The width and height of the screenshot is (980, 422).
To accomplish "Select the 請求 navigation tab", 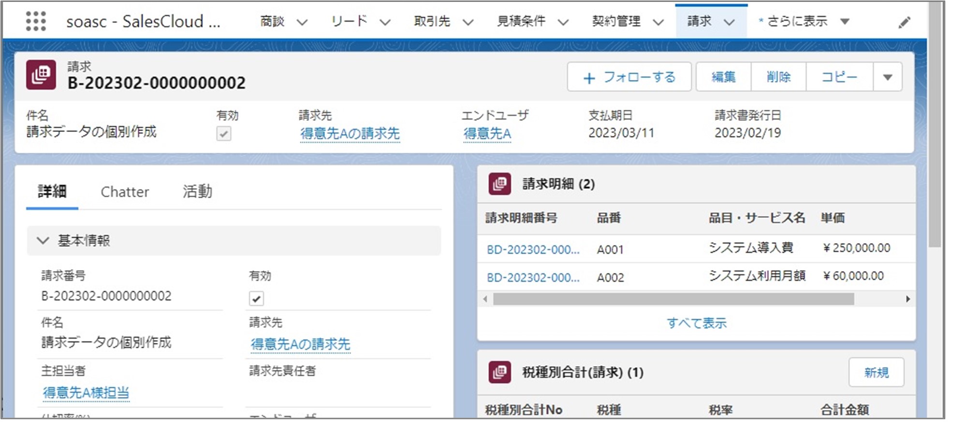I will (x=699, y=21).
